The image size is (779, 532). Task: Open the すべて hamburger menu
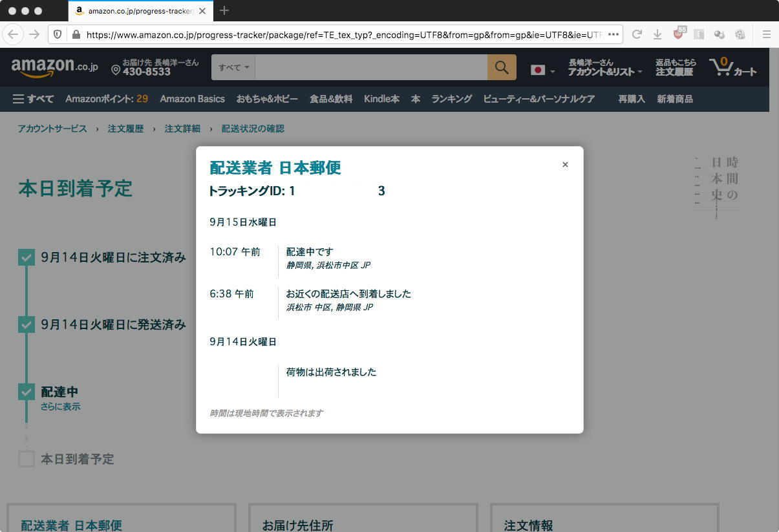[34, 99]
